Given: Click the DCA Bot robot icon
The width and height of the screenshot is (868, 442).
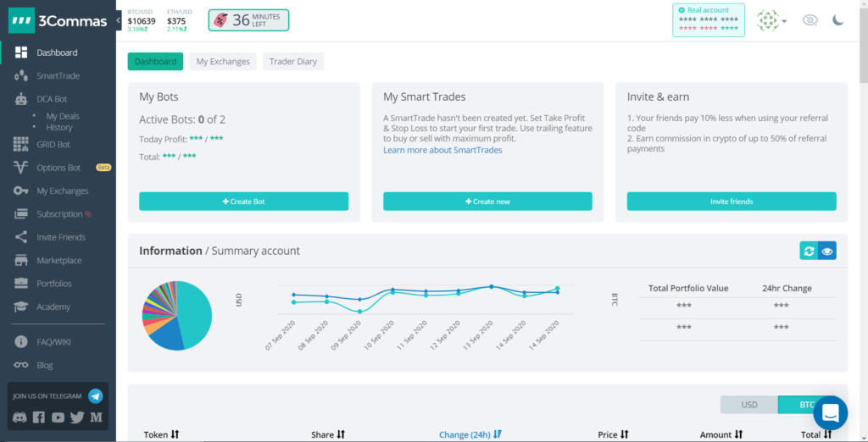Looking at the screenshot, I should tap(21, 99).
